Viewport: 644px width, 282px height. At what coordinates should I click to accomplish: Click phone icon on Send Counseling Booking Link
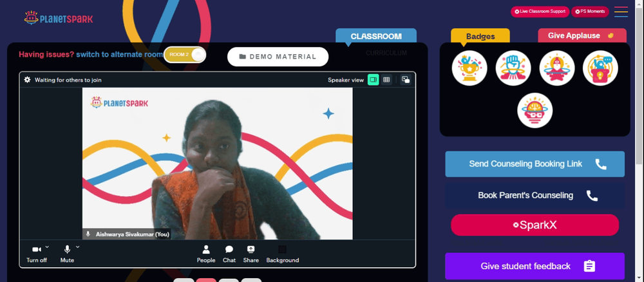pos(601,164)
